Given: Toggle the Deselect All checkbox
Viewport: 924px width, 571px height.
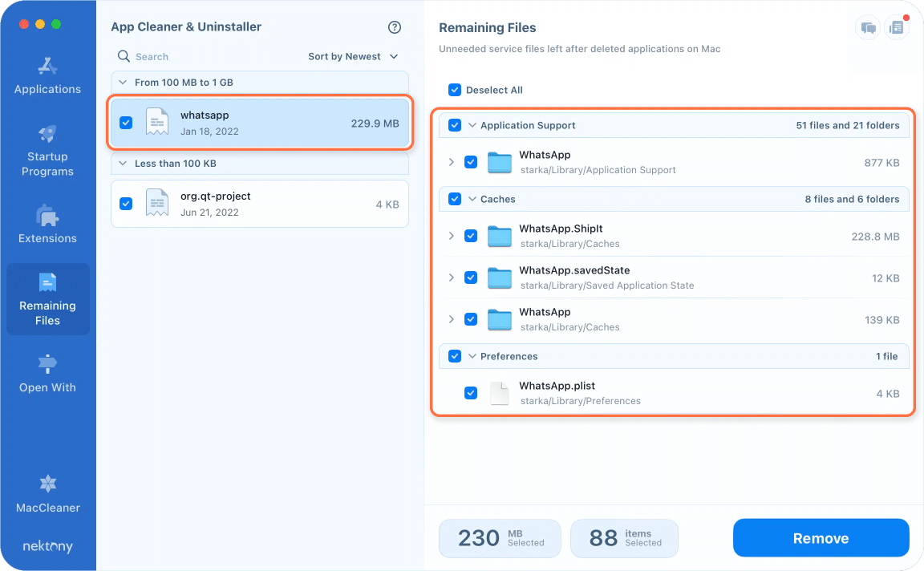Looking at the screenshot, I should click(454, 90).
